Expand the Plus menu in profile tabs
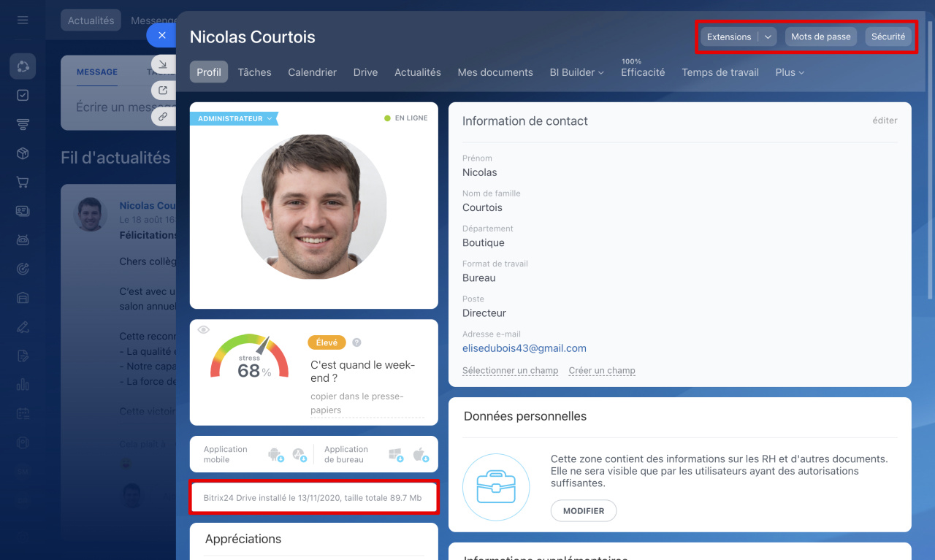This screenshot has width=935, height=560. (x=789, y=72)
